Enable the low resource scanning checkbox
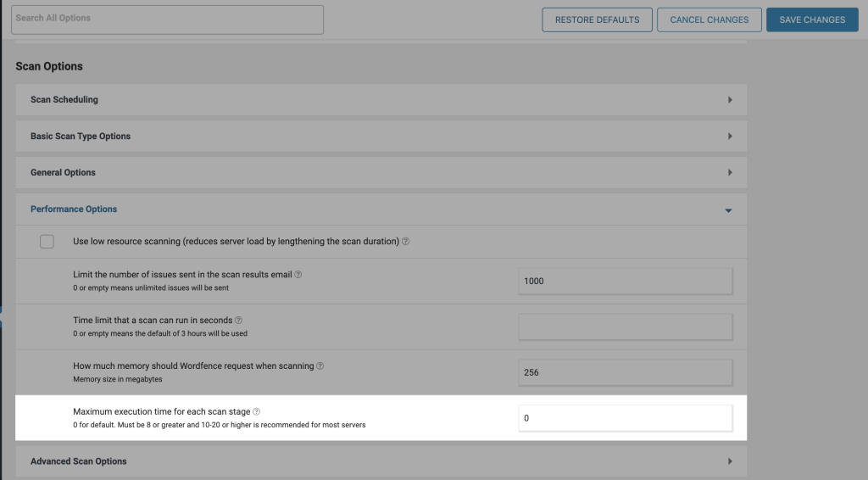Screen dimensions: 868x480 47,242
